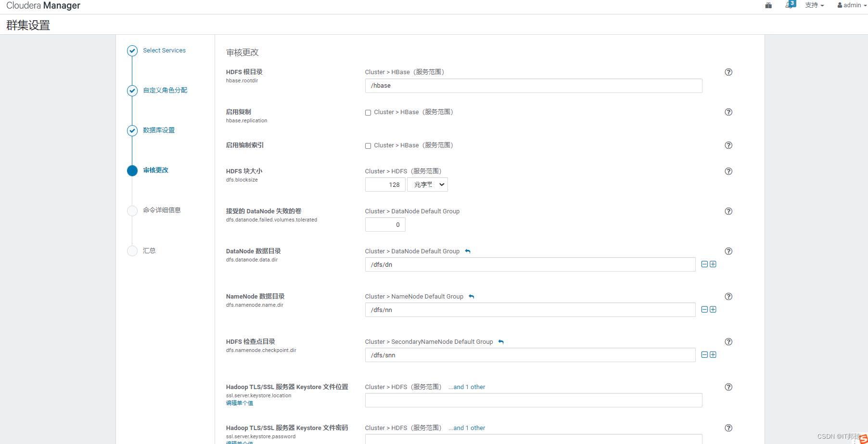The height and width of the screenshot is (444, 868).
Task: Click hbase.rootdir property name
Action: (242, 81)
